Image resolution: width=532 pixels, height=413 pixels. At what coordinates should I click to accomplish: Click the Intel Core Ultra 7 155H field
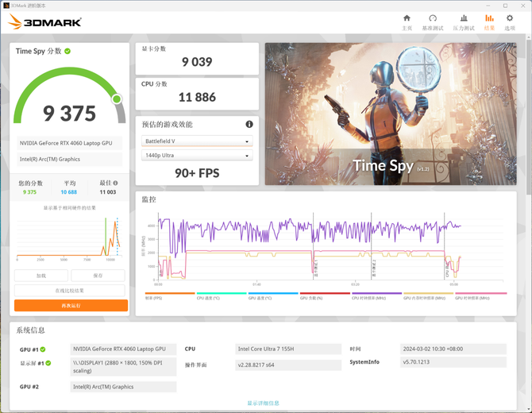click(x=288, y=349)
